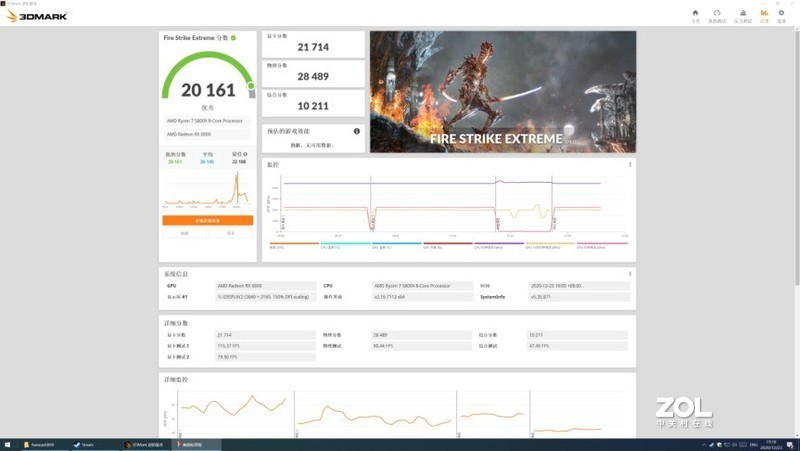Viewport: 800px width, 451px height.
Task: Switch to the 3DMark taskbar item
Action: click(145, 445)
